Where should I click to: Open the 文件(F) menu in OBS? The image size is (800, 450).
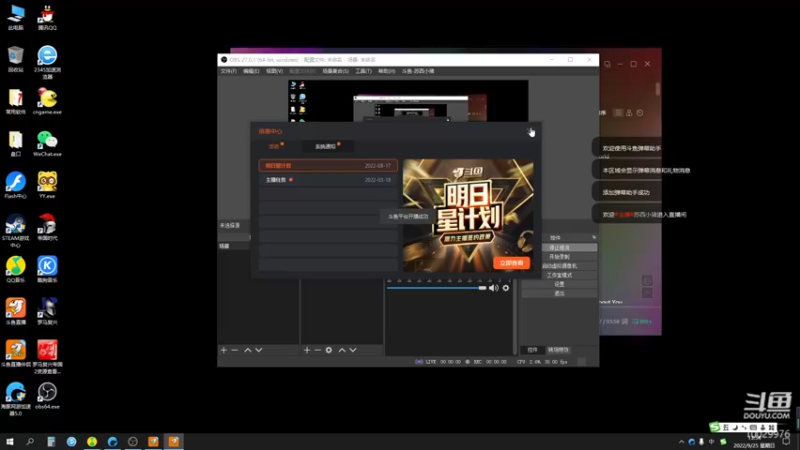(229, 71)
